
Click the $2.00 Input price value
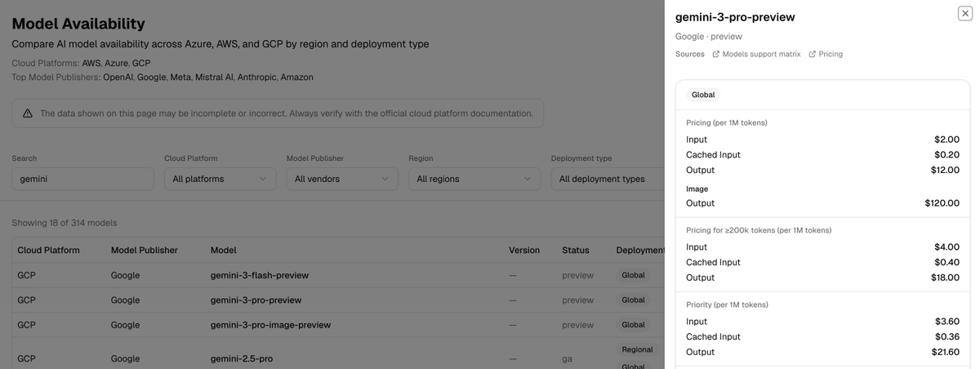[x=947, y=140]
